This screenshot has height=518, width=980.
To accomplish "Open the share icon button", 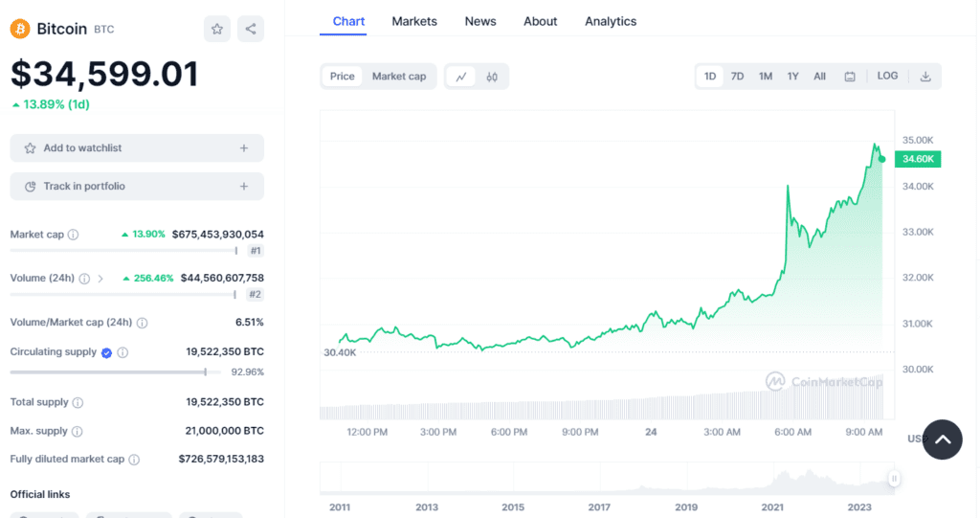I will tap(251, 29).
